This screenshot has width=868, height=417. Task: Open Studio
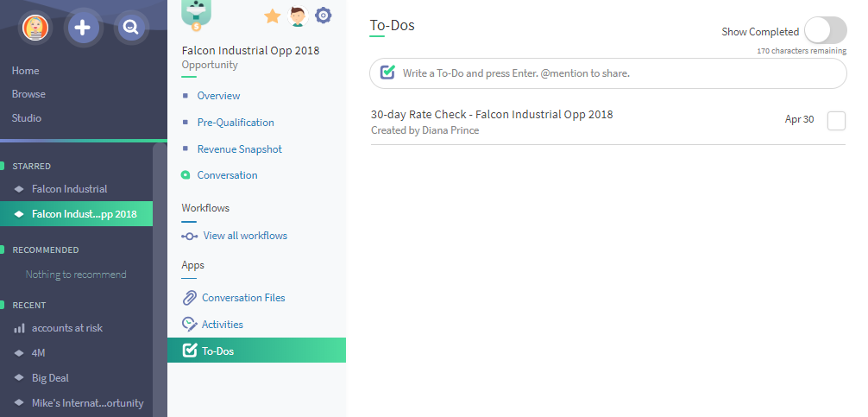click(27, 118)
